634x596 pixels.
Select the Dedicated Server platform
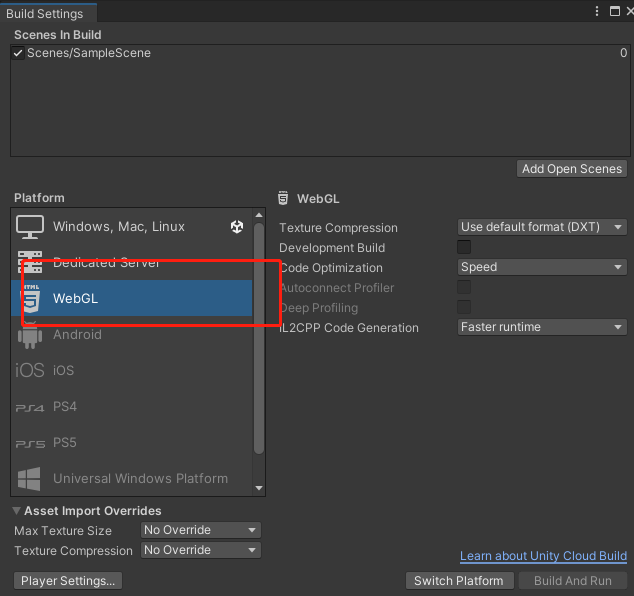point(131,262)
